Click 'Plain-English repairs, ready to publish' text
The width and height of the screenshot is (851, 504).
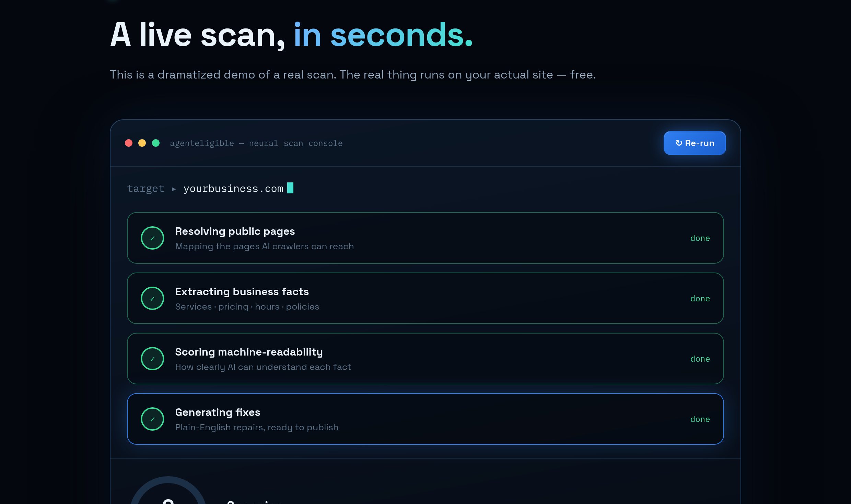pyautogui.click(x=257, y=428)
